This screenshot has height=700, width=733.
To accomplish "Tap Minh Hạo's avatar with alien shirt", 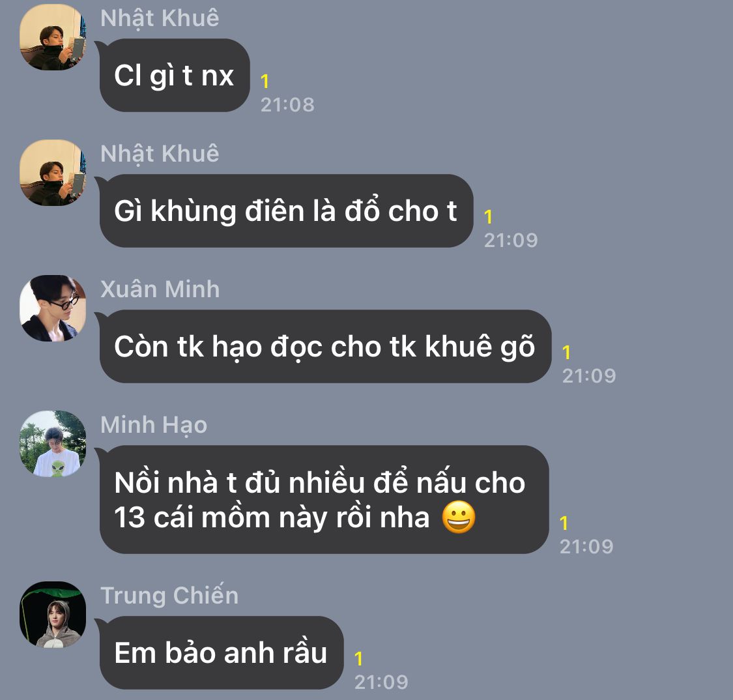I will (x=53, y=444).
